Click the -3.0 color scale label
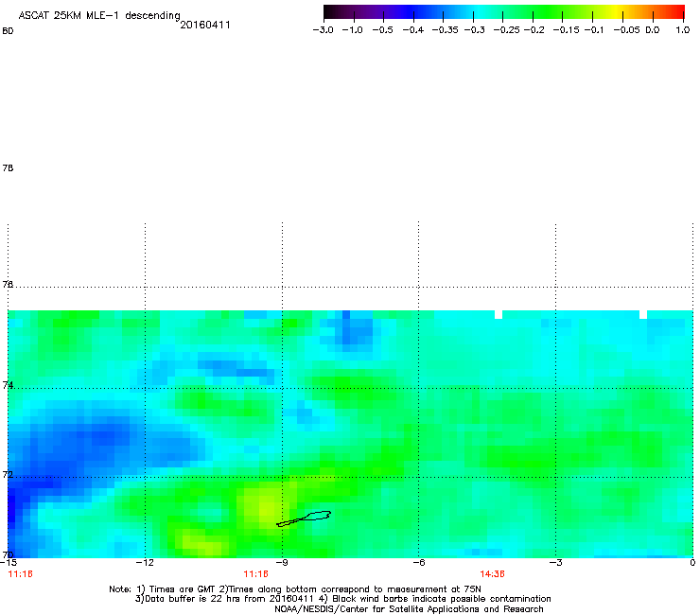The image size is (700, 615). point(324,30)
